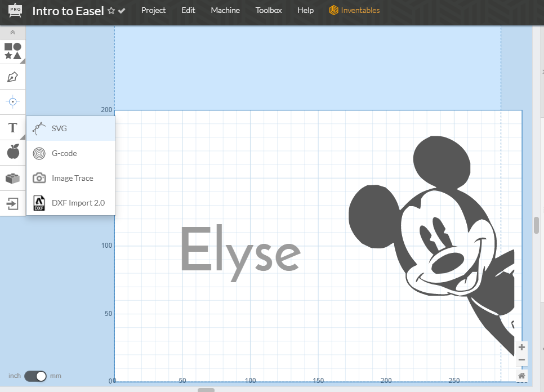
Task: Open the Shapes tool
Action: (13, 51)
